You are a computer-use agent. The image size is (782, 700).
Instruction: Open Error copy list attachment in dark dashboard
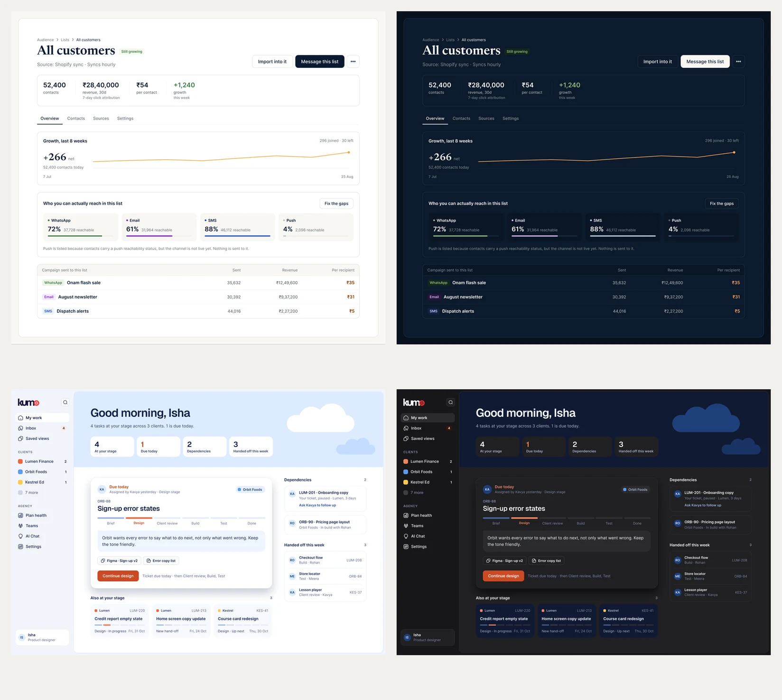[546, 561]
